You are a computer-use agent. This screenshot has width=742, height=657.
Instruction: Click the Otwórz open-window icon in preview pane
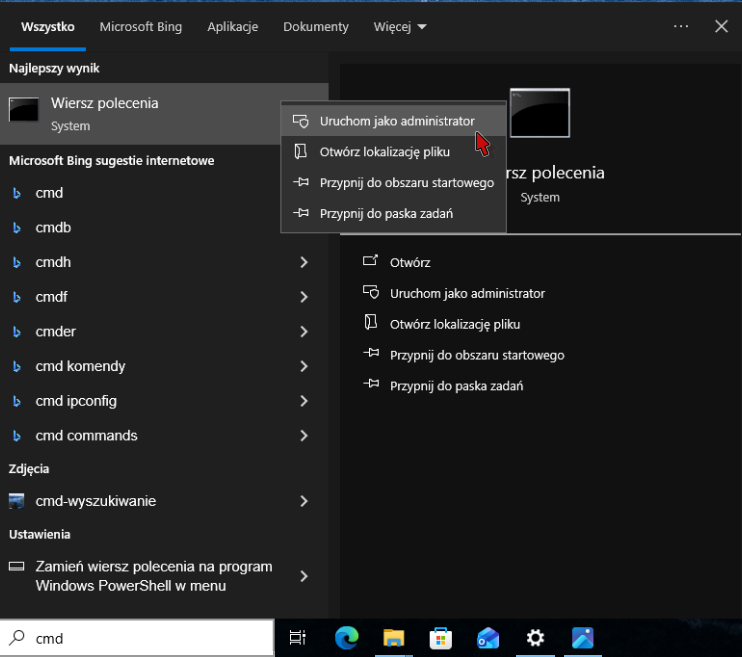point(371,260)
